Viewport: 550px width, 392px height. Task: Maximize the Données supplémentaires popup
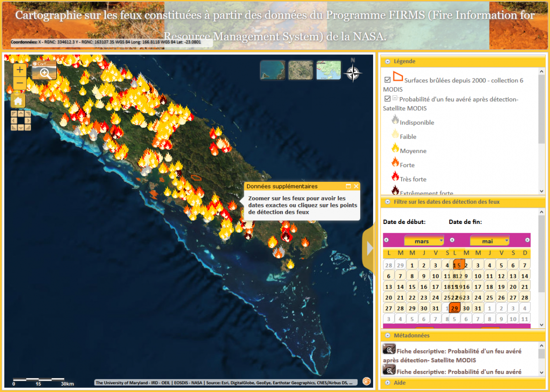tap(348, 186)
